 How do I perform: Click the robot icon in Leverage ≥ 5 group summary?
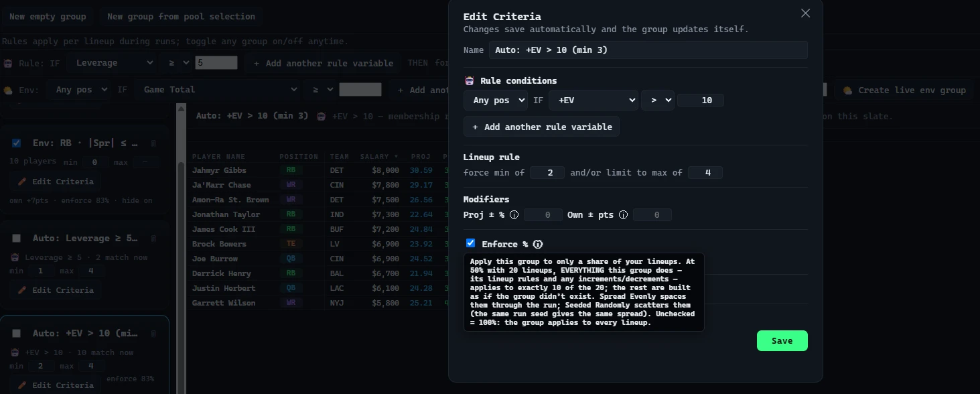point(15,257)
